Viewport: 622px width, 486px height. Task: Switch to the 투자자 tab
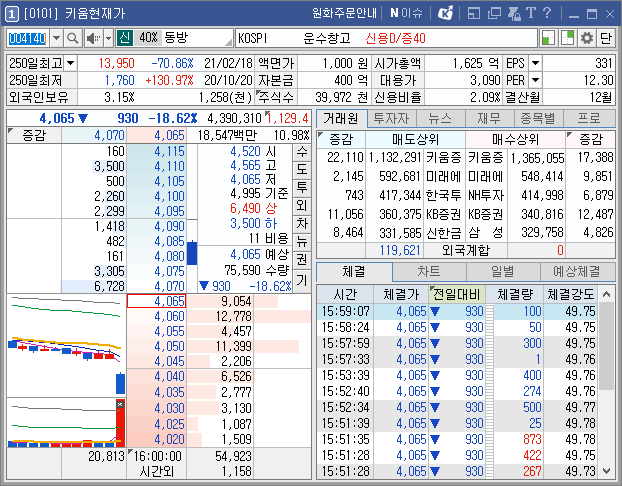pyautogui.click(x=392, y=119)
